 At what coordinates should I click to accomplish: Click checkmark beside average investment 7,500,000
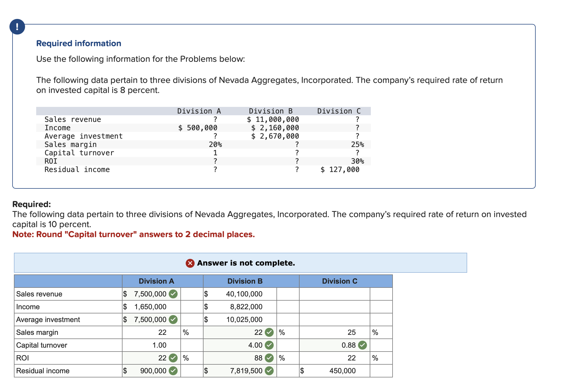173,319
